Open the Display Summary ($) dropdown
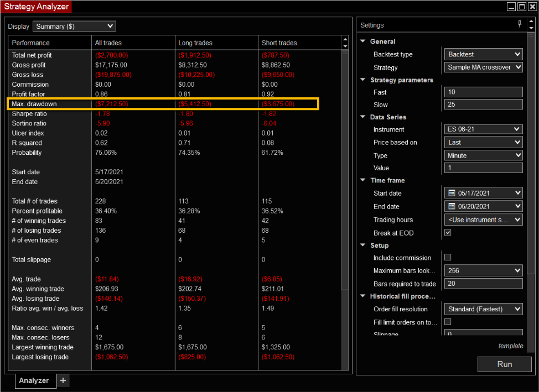Image resolution: width=539 pixels, height=392 pixels. point(74,26)
